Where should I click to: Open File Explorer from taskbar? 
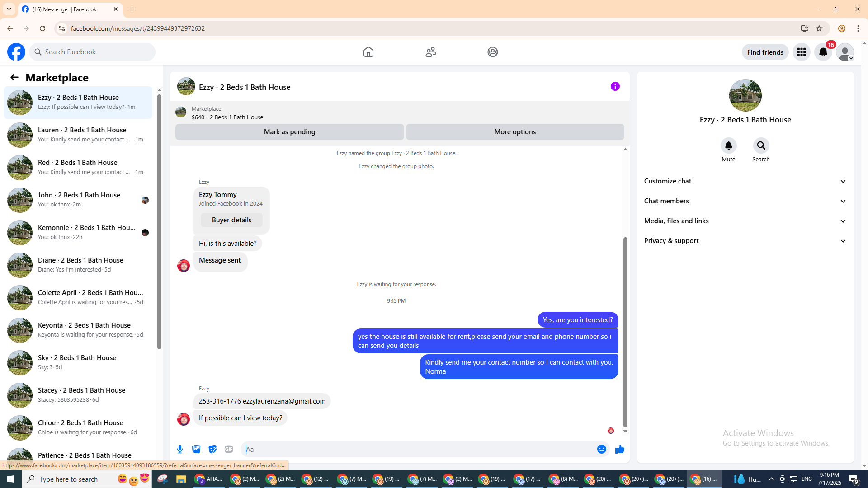(181, 479)
